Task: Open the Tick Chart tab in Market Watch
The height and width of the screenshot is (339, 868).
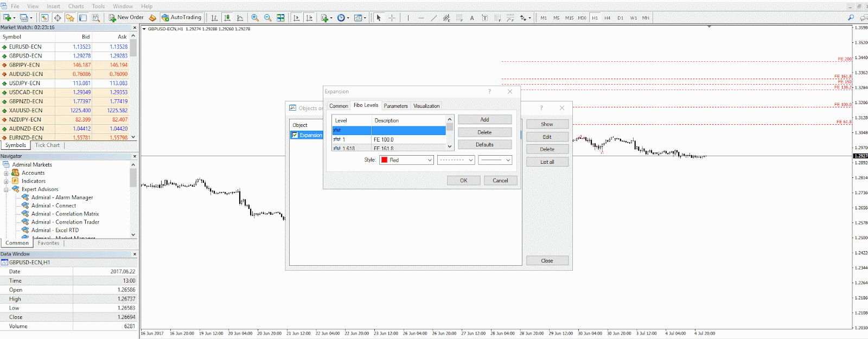Action: [47, 145]
